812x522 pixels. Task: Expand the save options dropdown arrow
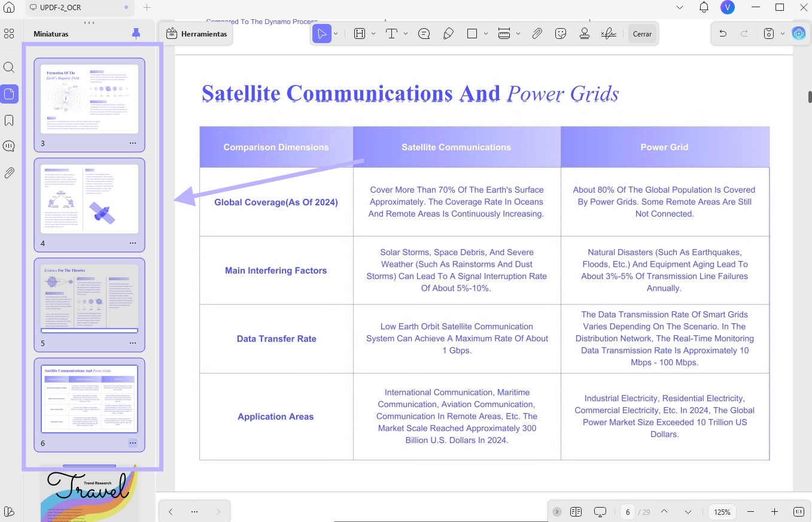782,34
